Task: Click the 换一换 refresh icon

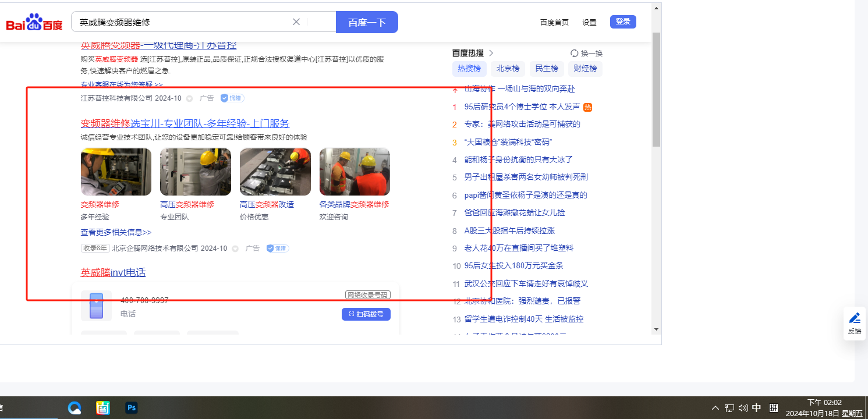Action: click(574, 53)
